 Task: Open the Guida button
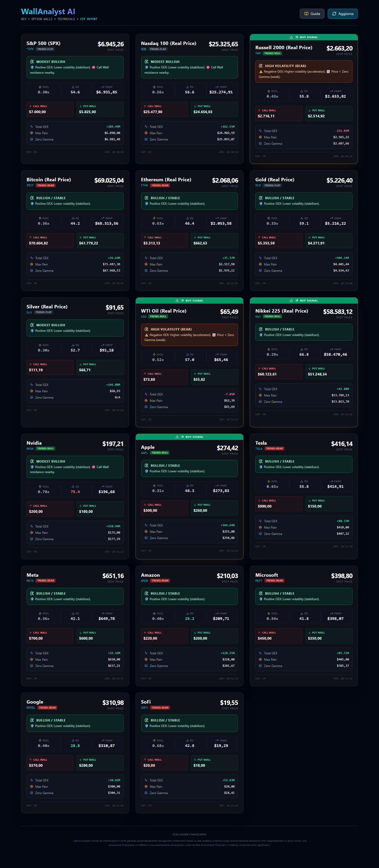click(312, 14)
